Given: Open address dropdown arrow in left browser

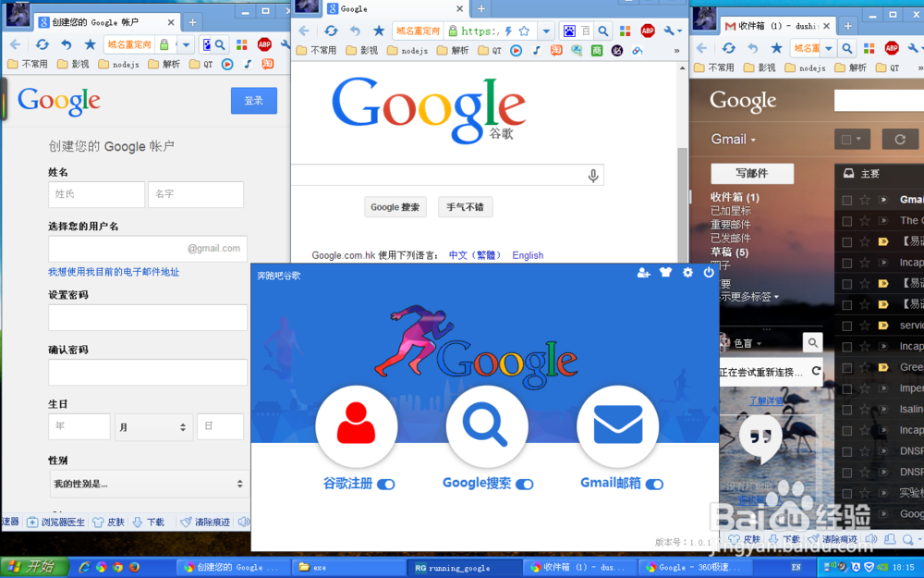Looking at the screenshot, I should point(187,44).
